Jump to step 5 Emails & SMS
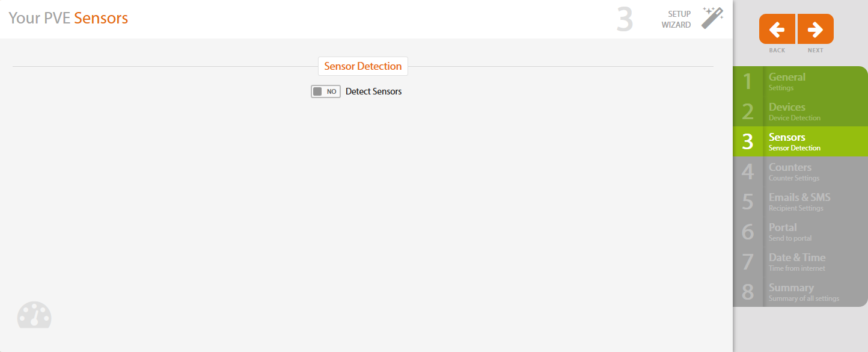 (799, 202)
